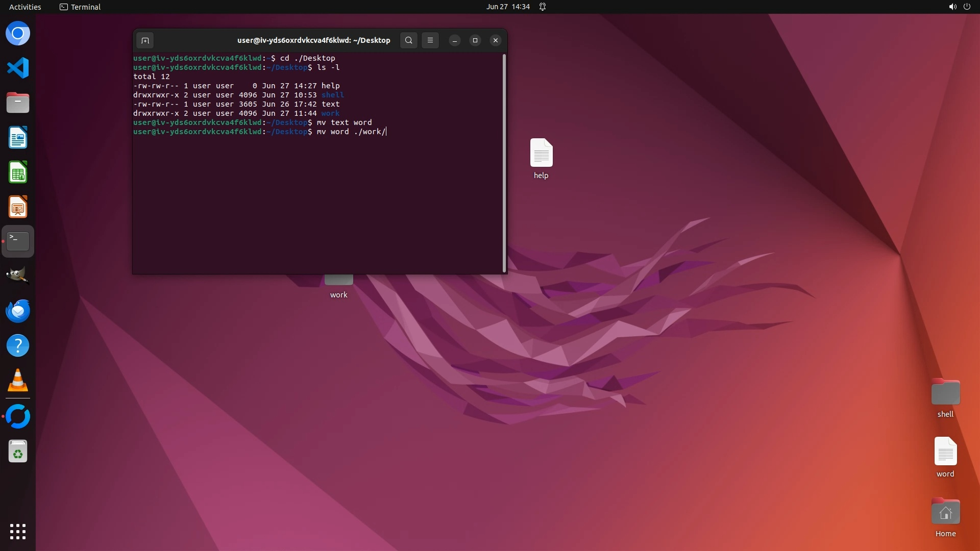Screen dimensions: 980x551
Task: Launch GIMP from the dock
Action: (18, 276)
